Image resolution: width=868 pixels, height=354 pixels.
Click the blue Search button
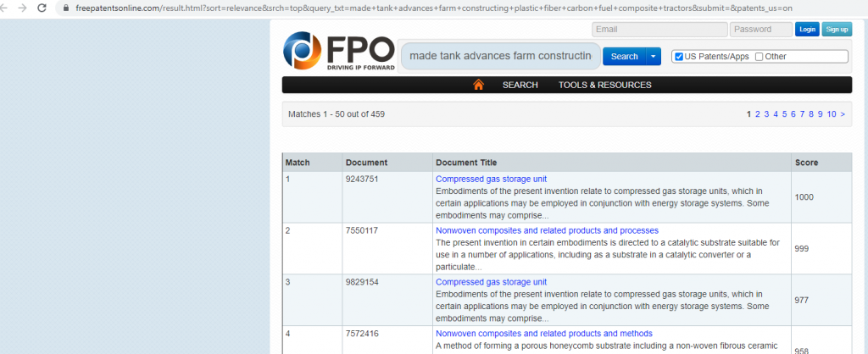tap(625, 57)
